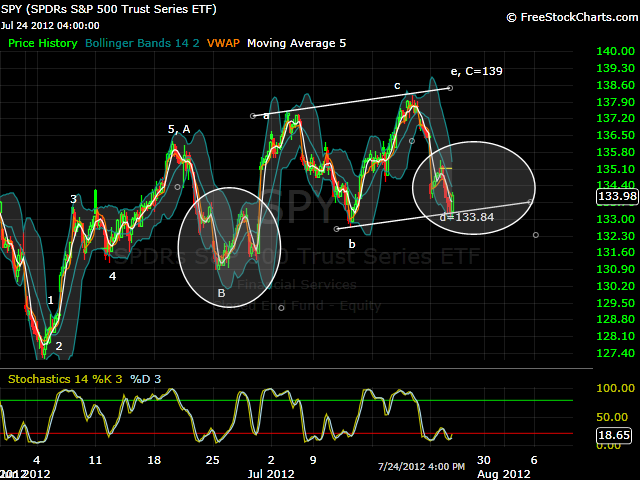640x480 pixels.
Task: Click the 138.60 price axis label
Action: pyautogui.click(x=616, y=85)
